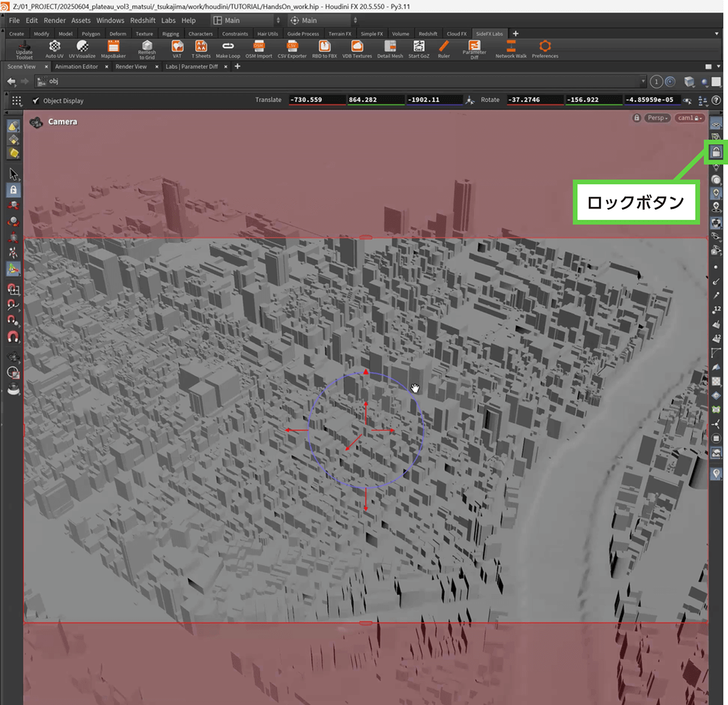
Task: Open SideFX Labs Preferences tool
Action: pyautogui.click(x=545, y=47)
